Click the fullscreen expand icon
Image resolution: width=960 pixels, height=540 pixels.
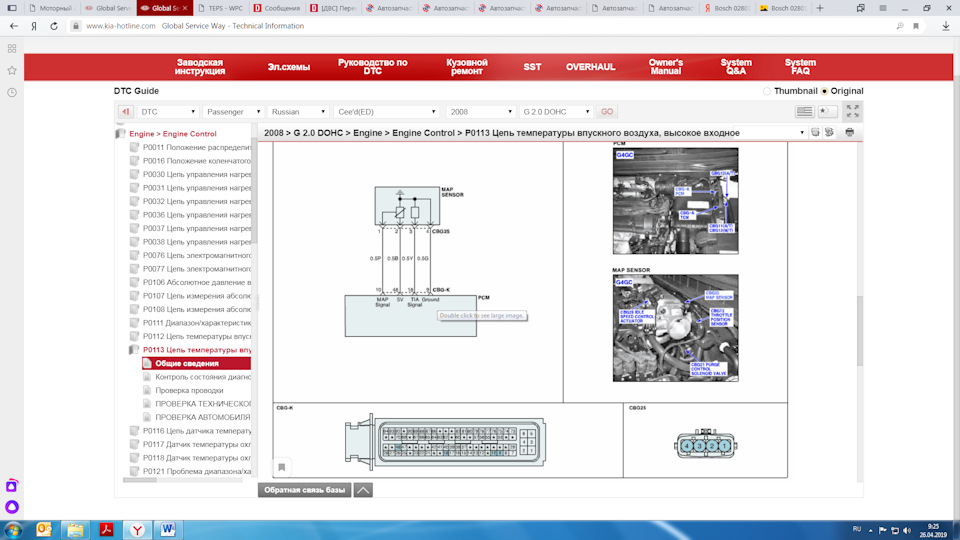click(852, 112)
